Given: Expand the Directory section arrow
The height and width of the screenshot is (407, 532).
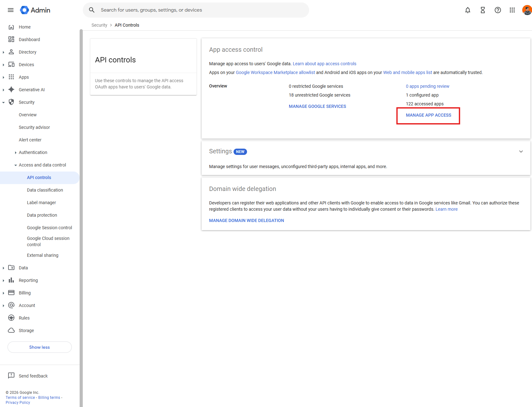Looking at the screenshot, I should coord(3,52).
